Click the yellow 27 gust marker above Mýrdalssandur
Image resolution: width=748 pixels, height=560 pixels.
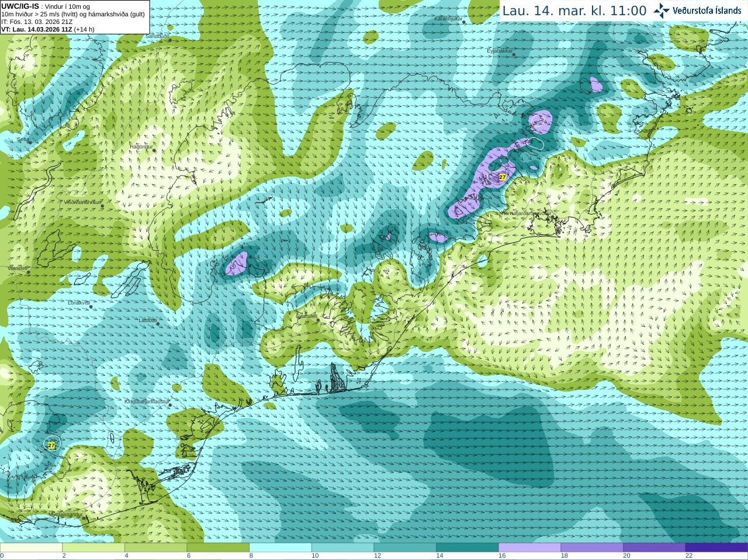pos(51,445)
